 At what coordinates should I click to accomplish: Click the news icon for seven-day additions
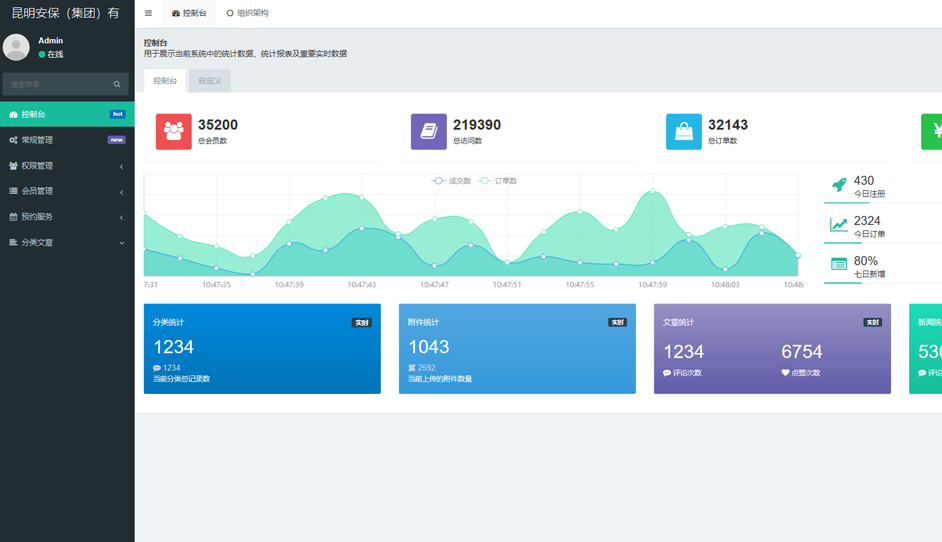[839, 265]
